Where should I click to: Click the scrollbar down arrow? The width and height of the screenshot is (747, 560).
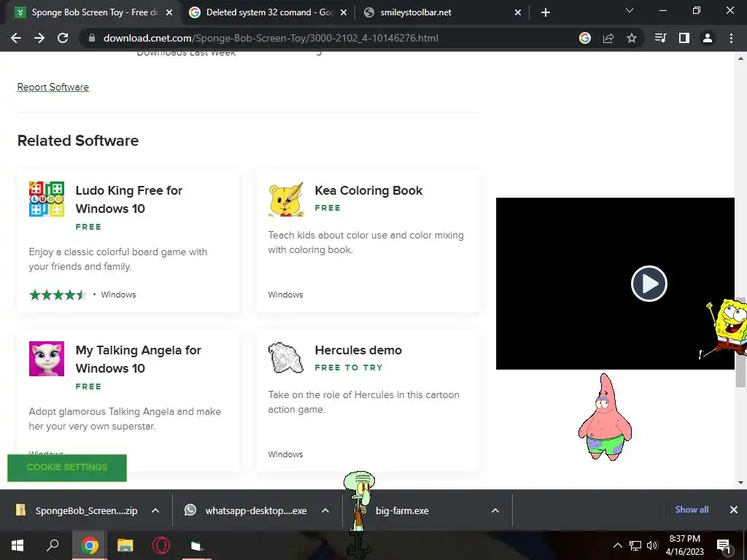pyautogui.click(x=741, y=483)
